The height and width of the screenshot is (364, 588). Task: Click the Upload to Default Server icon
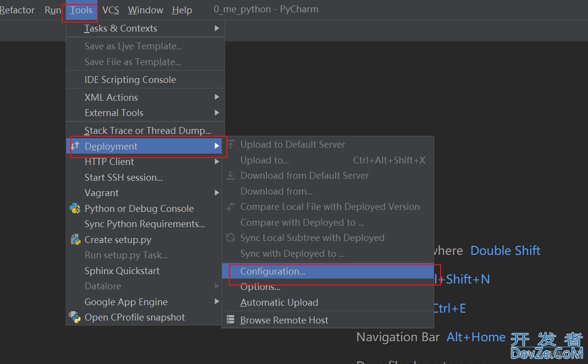click(x=230, y=144)
